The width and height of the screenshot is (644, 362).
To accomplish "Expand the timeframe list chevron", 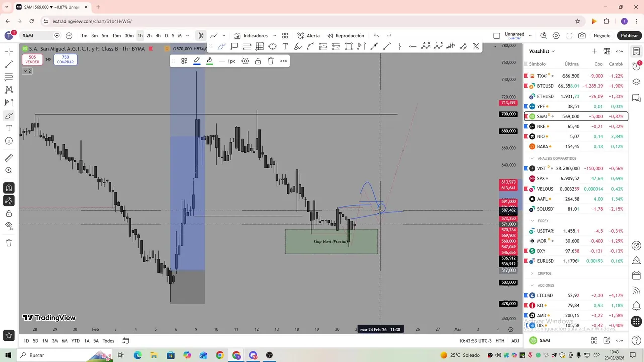I will click(188, 36).
